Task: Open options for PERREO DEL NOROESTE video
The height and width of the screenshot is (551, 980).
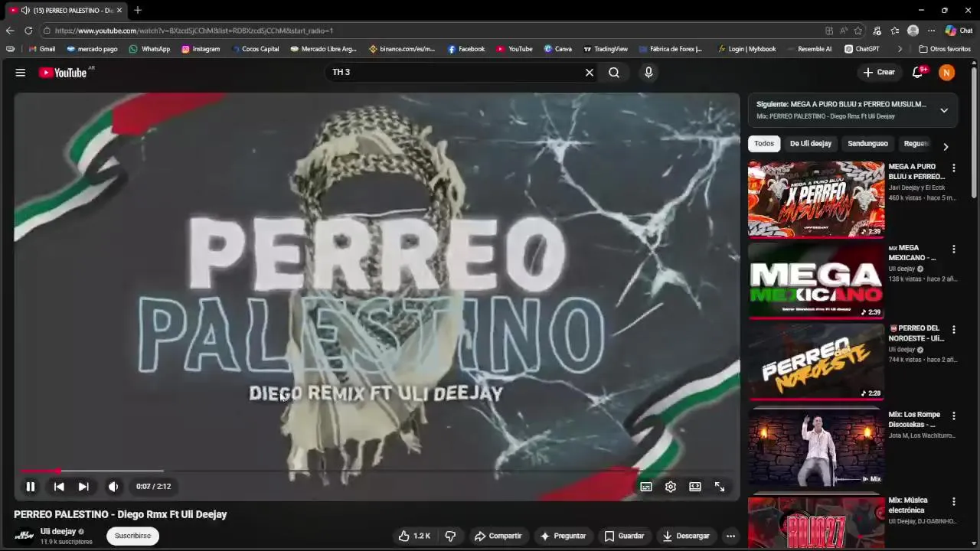Action: [954, 330]
